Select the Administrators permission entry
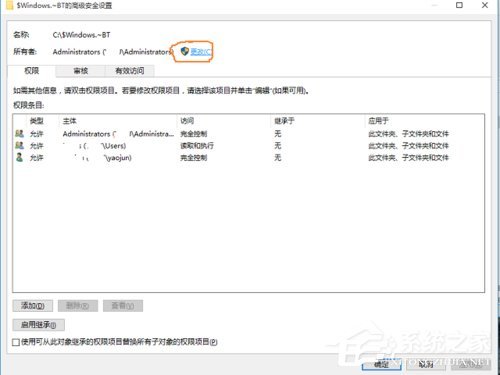Viewport: 500px width, 375px height. coord(248,134)
